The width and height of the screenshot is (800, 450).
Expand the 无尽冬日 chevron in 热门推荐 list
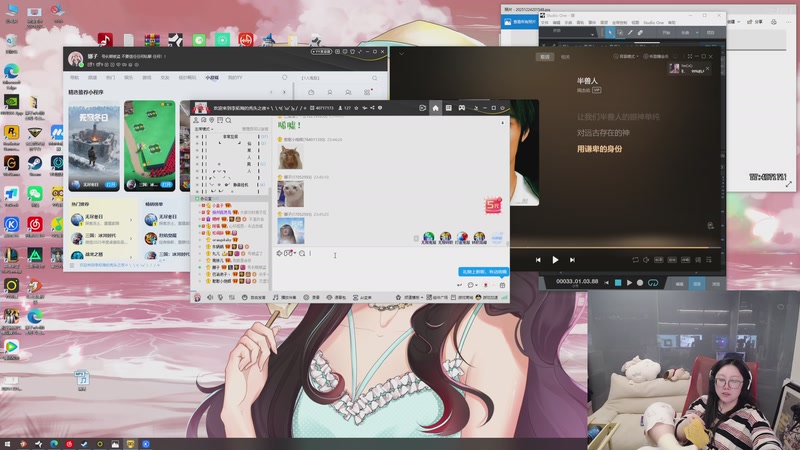131,220
